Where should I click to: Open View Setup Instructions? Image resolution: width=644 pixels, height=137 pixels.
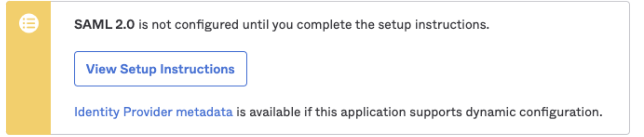click(160, 69)
